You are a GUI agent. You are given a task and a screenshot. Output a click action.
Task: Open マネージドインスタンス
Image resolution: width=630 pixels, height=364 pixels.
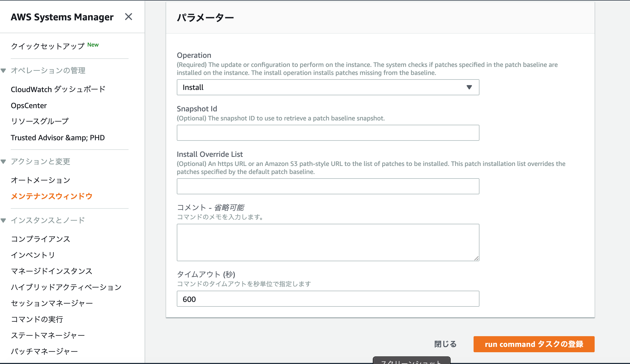click(52, 271)
